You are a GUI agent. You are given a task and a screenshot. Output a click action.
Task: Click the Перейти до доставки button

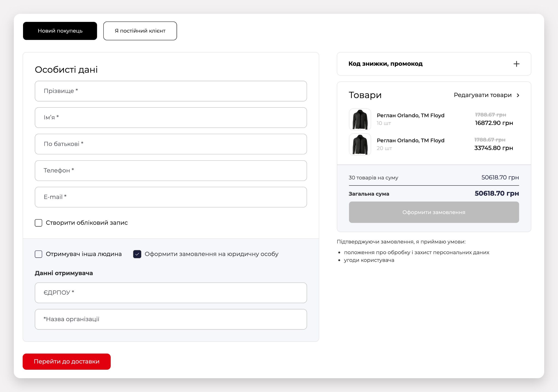pyautogui.click(x=67, y=361)
